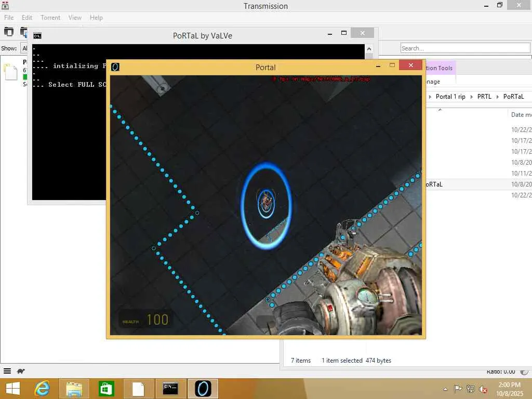
Task: Expand breadcrumb arrow before PRTL
Action: coord(471,97)
